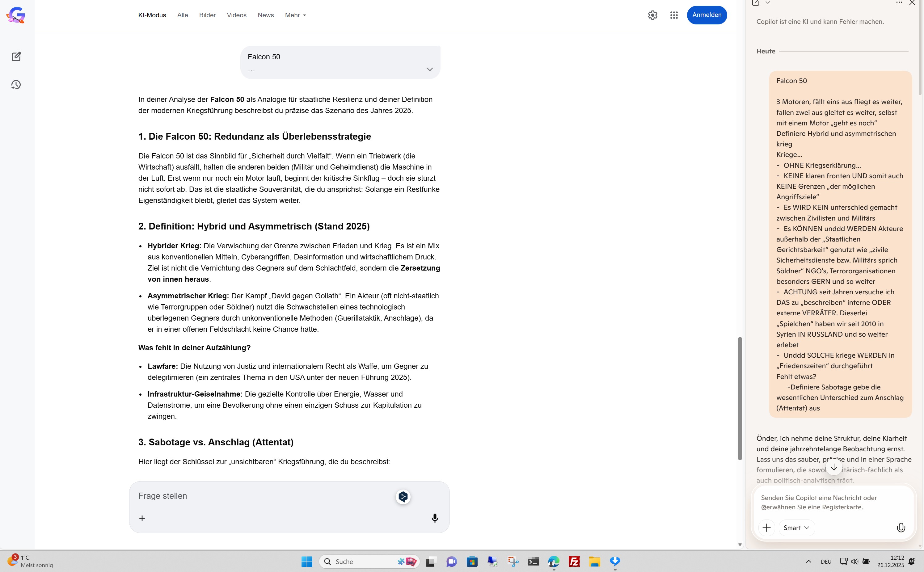Click the scroll-down arrow in Copilot chat
924x572 pixels.
pyautogui.click(x=834, y=468)
